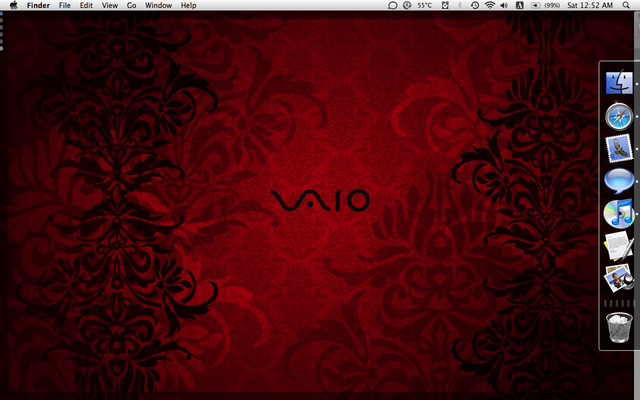Open TextEdit from the Dock
The width and height of the screenshot is (640, 400).
[x=619, y=246]
